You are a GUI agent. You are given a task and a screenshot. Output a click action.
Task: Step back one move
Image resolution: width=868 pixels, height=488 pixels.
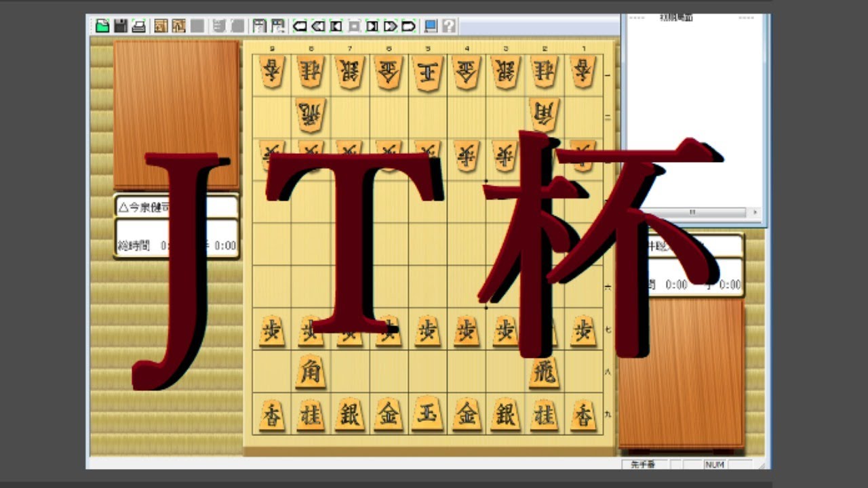336,26
